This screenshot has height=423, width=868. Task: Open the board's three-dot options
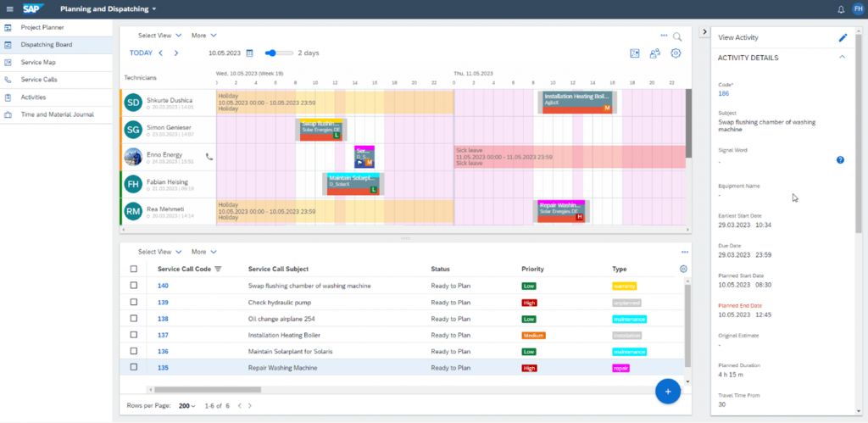pyautogui.click(x=664, y=36)
